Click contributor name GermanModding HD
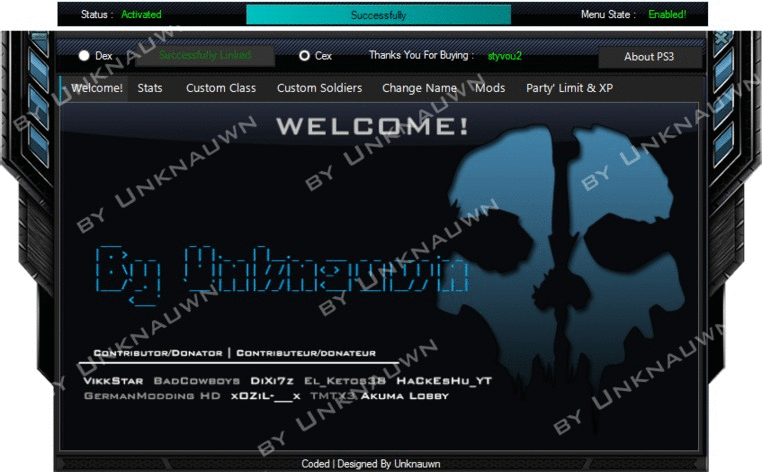The width and height of the screenshot is (762, 472). point(152,396)
